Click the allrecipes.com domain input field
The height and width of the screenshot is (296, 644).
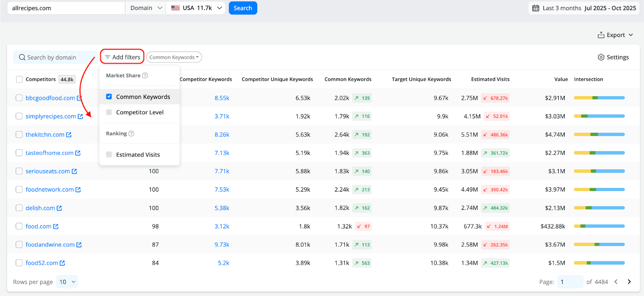66,8
